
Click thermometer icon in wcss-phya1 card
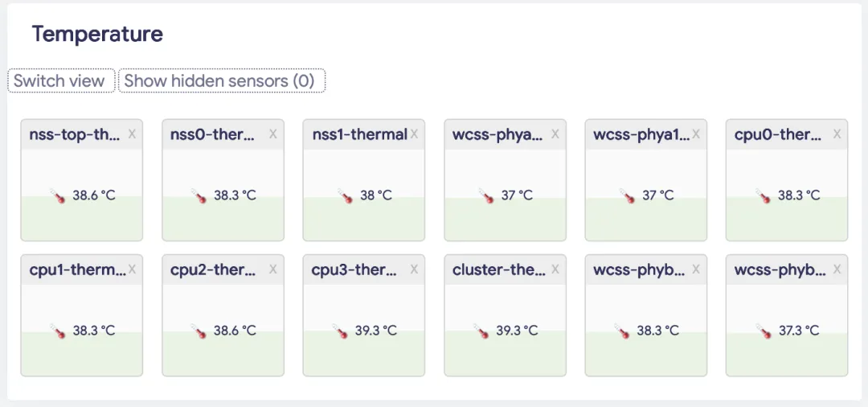click(x=627, y=195)
